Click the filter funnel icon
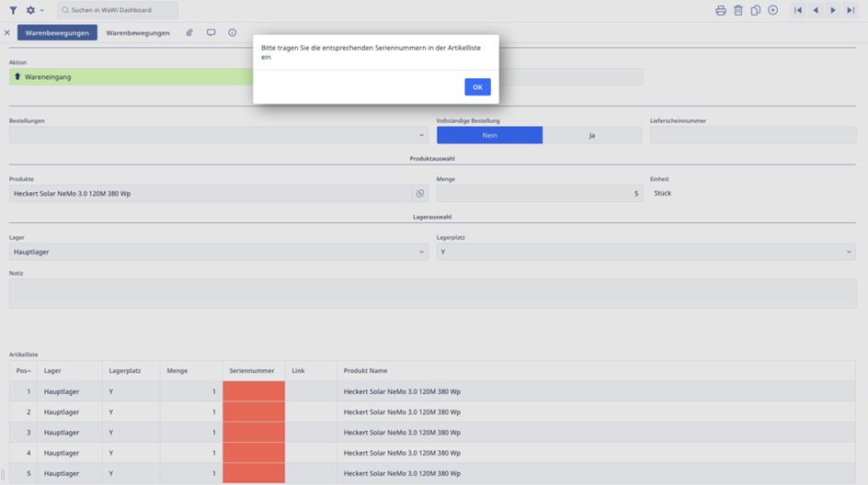This screenshot has width=868, height=485. pyautogui.click(x=13, y=10)
